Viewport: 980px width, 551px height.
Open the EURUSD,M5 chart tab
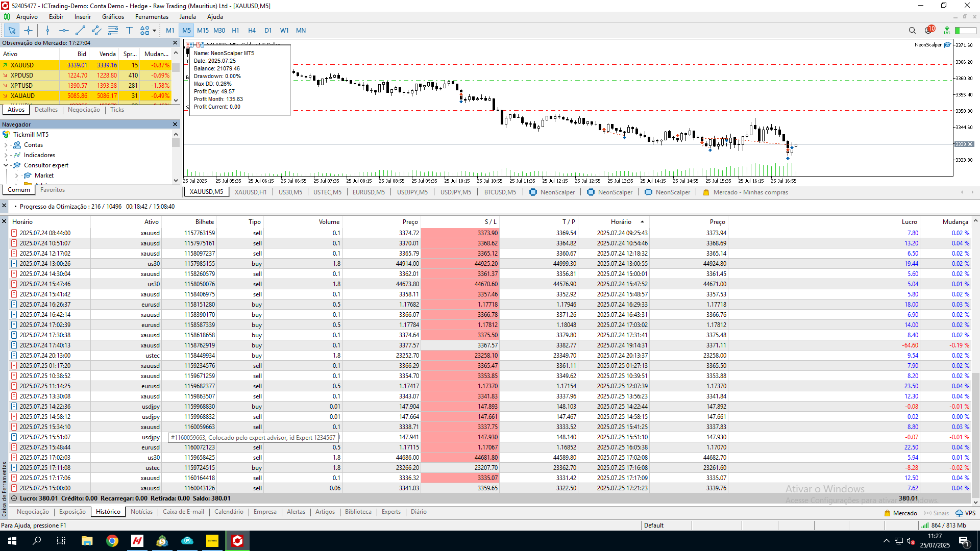coord(369,192)
